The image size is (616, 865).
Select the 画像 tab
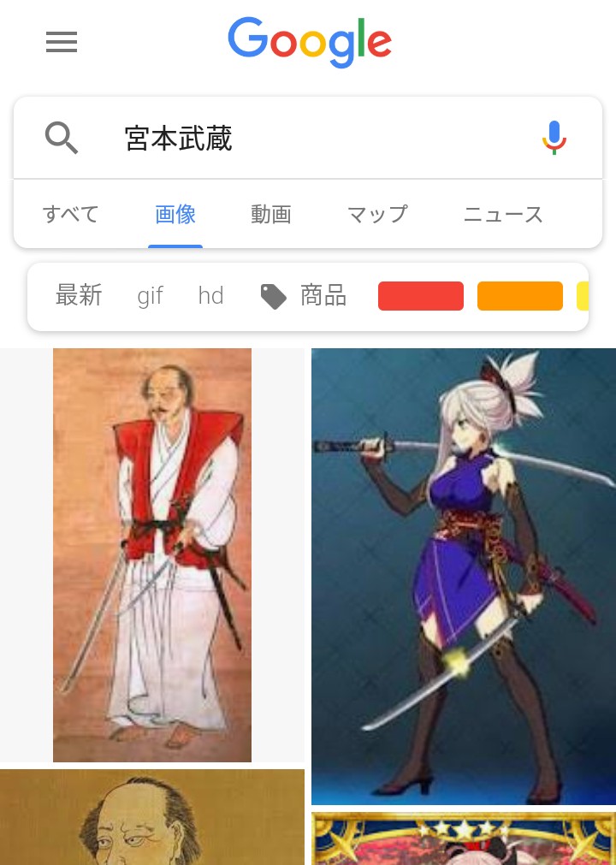[x=175, y=214]
